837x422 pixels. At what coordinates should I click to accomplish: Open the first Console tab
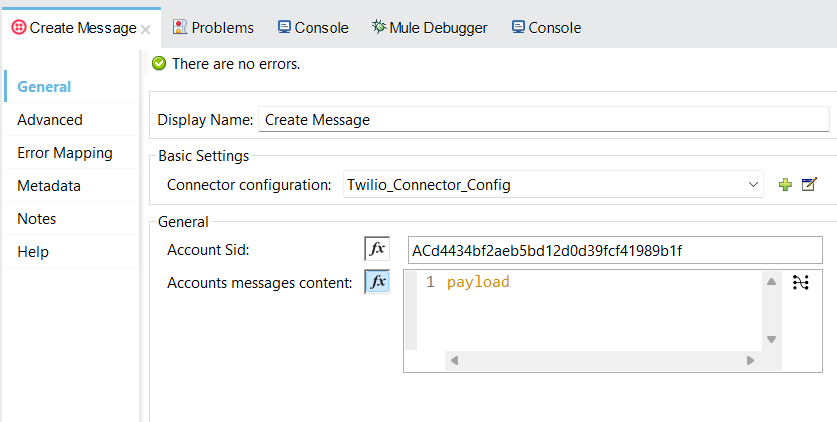point(313,27)
